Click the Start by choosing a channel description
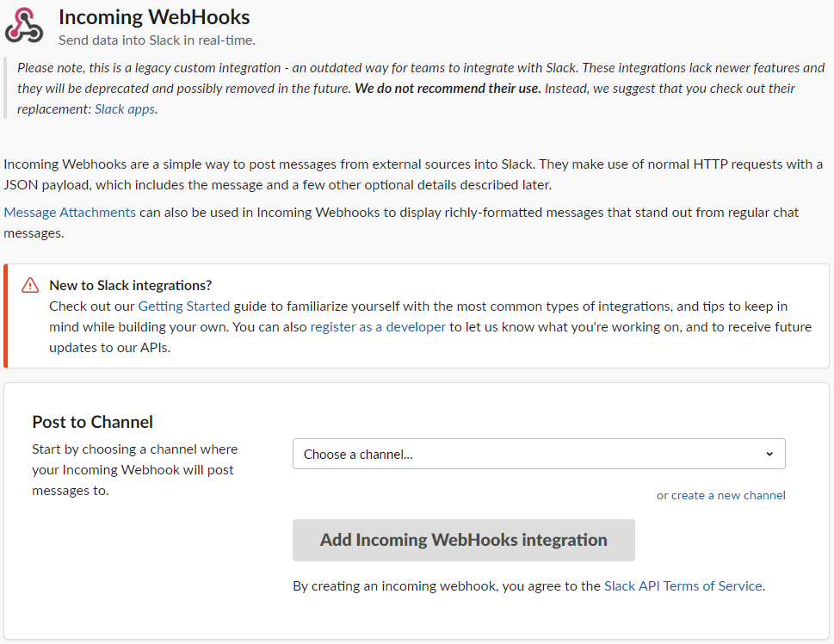 point(135,469)
